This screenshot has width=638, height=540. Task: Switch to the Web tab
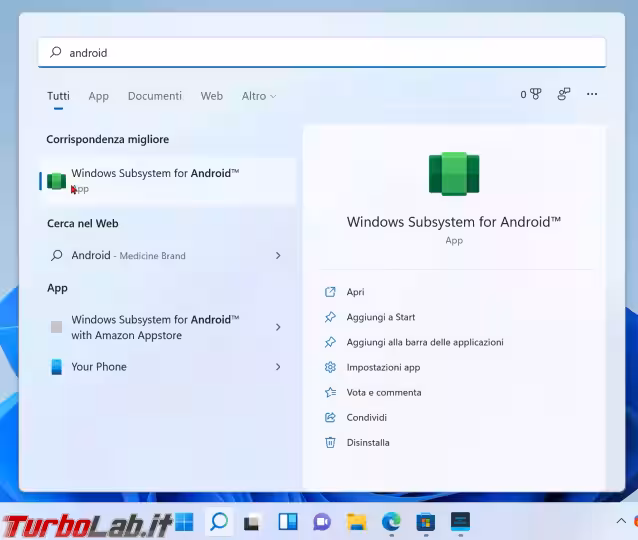pyautogui.click(x=212, y=96)
